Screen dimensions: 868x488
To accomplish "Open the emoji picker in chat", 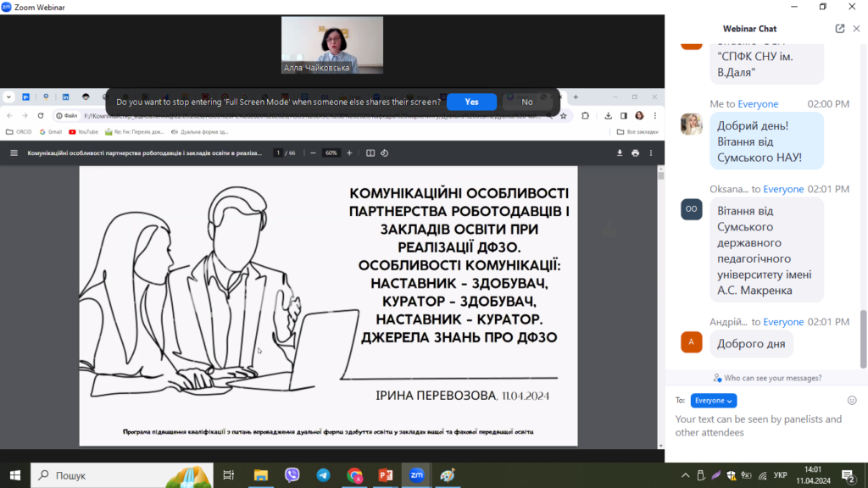I will 852,400.
